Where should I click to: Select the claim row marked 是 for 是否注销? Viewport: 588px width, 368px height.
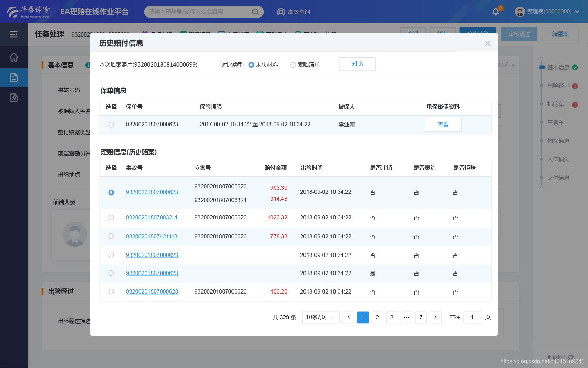tap(111, 273)
